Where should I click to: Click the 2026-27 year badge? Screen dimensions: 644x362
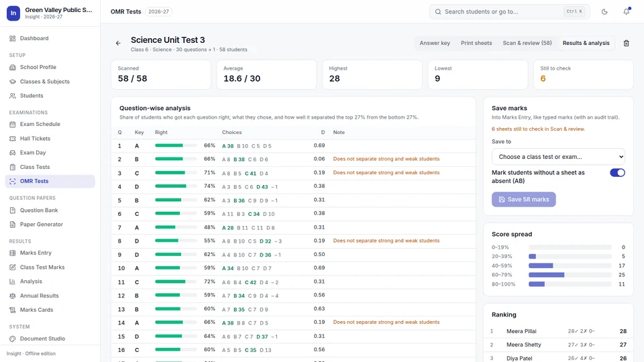point(158,12)
